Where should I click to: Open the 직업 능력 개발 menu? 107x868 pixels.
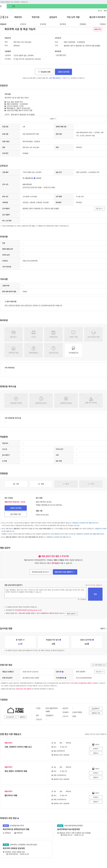point(73,17)
